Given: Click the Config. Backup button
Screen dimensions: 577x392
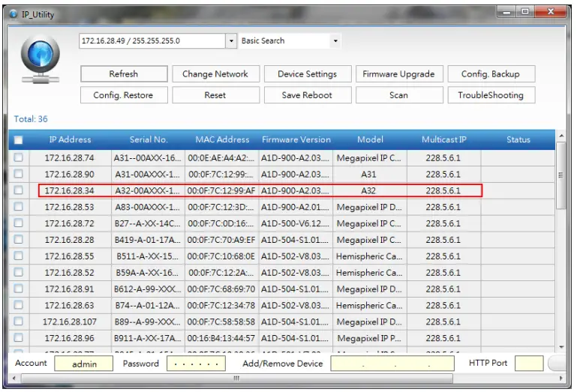Looking at the screenshot, I should click(491, 74).
